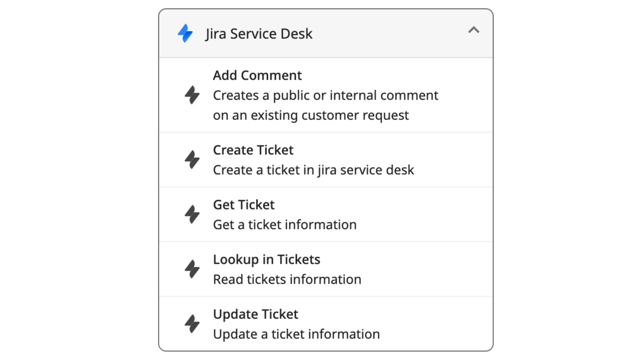The image size is (644, 362).
Task: Select the Update Ticket action title
Action: (x=255, y=314)
